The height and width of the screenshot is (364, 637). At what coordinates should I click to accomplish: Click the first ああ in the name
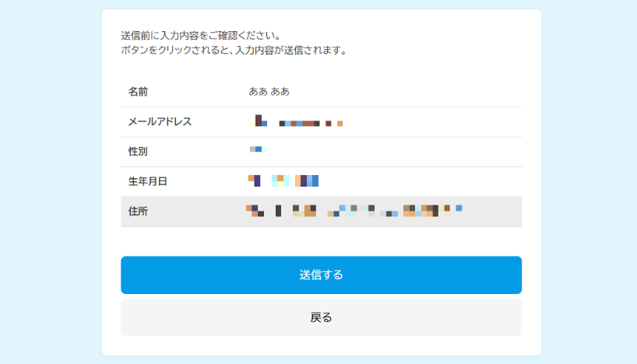[x=258, y=92]
